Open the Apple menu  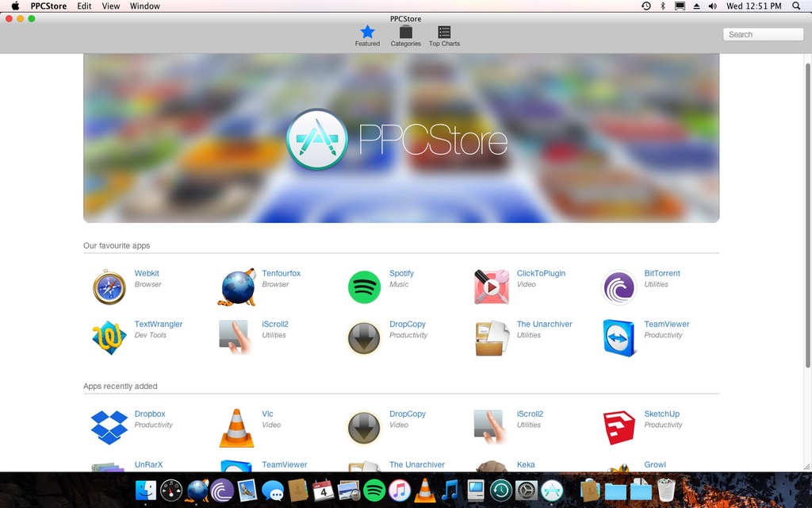pyautogui.click(x=15, y=6)
